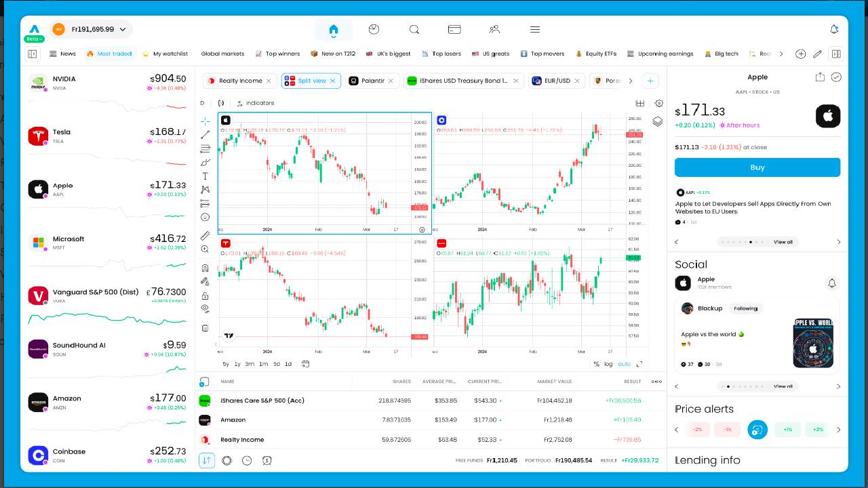Open the NVIDIA watchlist row

pos(107,91)
